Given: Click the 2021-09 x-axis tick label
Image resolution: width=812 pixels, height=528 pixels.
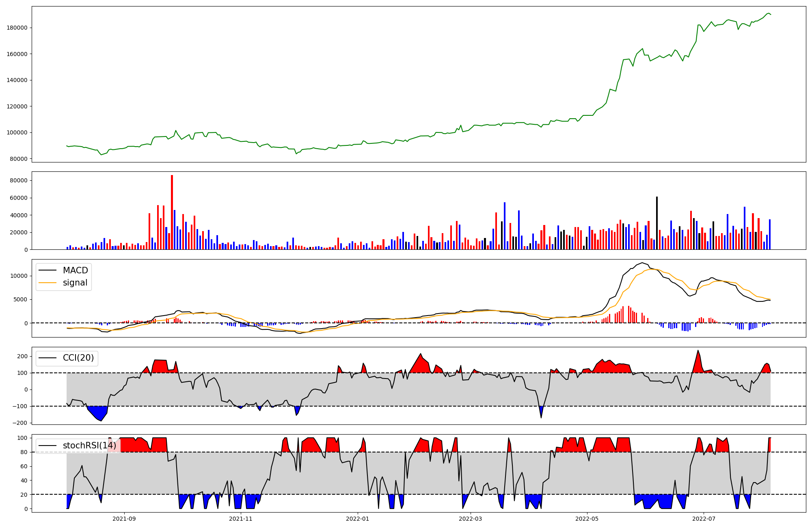Looking at the screenshot, I should (x=124, y=519).
